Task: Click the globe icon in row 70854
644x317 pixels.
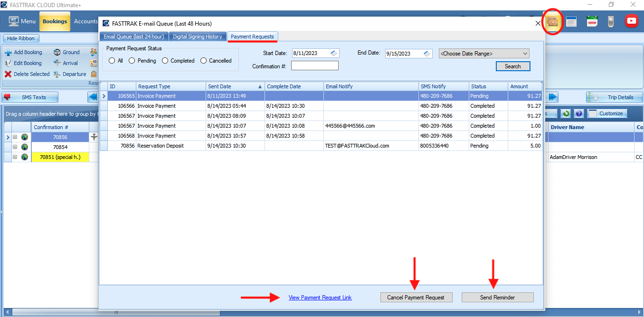Action: coord(25,147)
